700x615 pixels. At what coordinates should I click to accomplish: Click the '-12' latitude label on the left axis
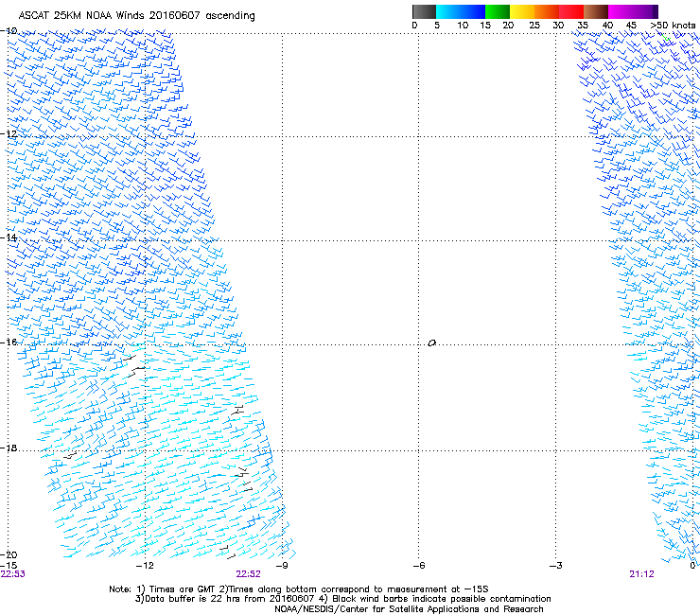click(x=9, y=134)
